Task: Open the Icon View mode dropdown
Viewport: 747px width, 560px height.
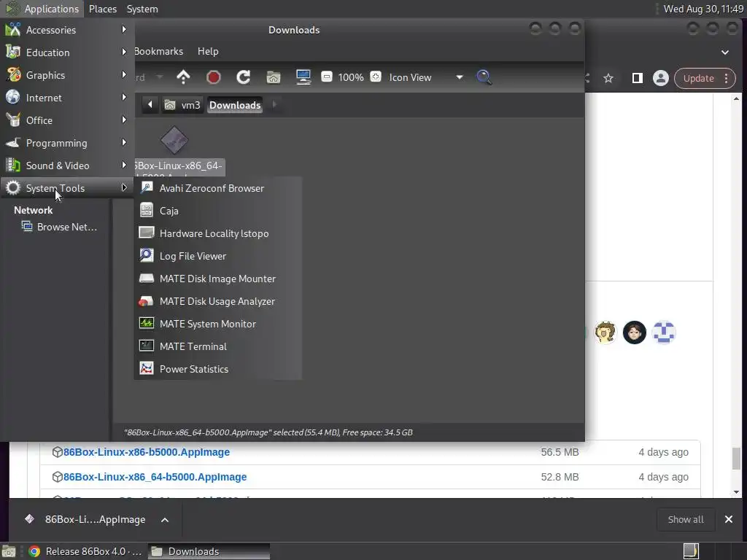Action: tap(425, 77)
